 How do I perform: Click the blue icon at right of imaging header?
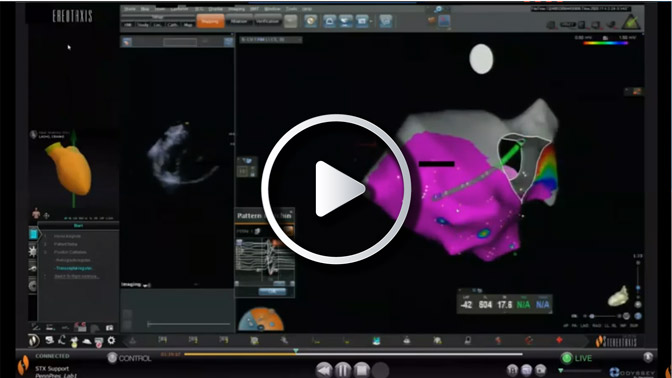pos(228,42)
